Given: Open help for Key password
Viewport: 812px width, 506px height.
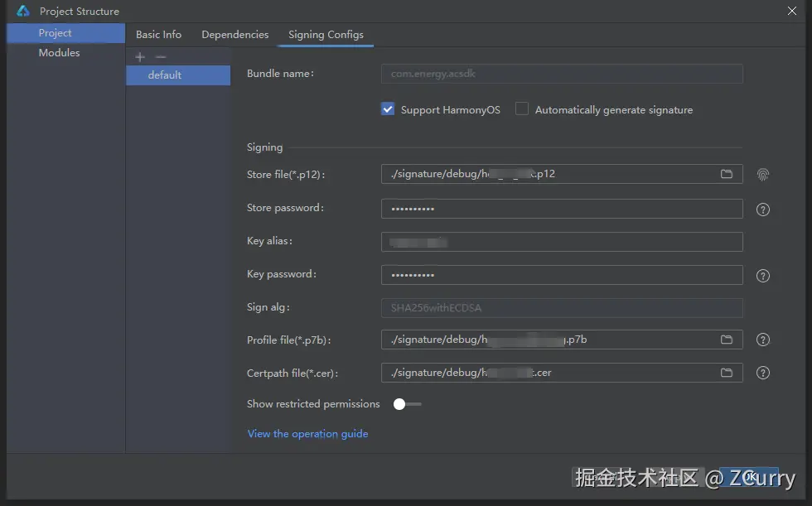Looking at the screenshot, I should pyautogui.click(x=763, y=276).
